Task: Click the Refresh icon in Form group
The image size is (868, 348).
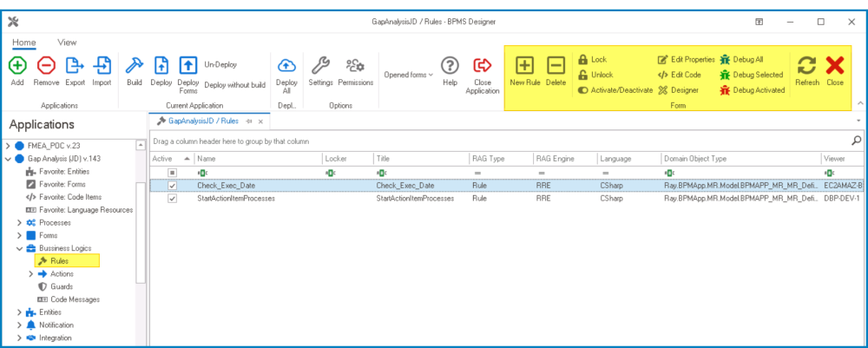Action: (806, 66)
